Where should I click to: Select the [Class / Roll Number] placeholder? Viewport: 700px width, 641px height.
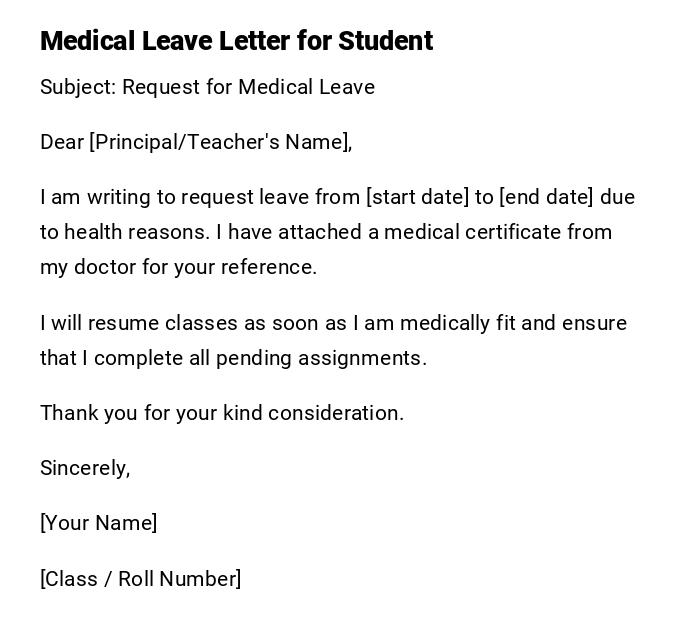[x=140, y=579]
